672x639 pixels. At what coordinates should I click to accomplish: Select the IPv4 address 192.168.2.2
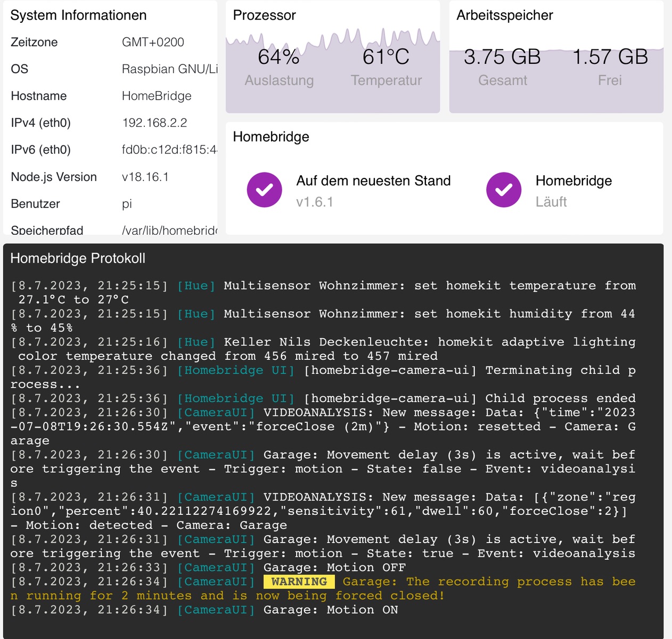coord(154,123)
